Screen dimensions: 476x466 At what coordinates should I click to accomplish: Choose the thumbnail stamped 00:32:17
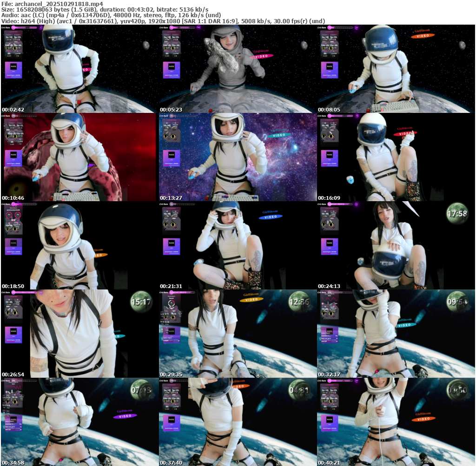click(396, 334)
